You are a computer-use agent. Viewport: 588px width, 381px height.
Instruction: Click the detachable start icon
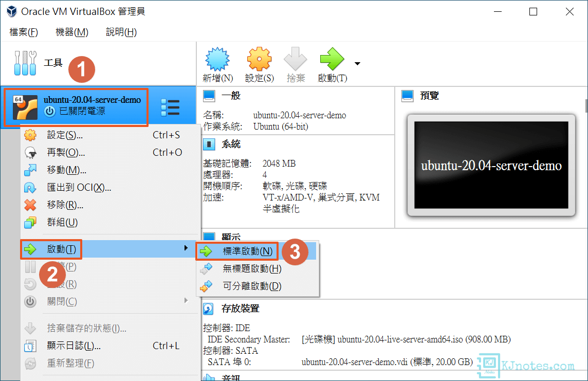tap(206, 286)
